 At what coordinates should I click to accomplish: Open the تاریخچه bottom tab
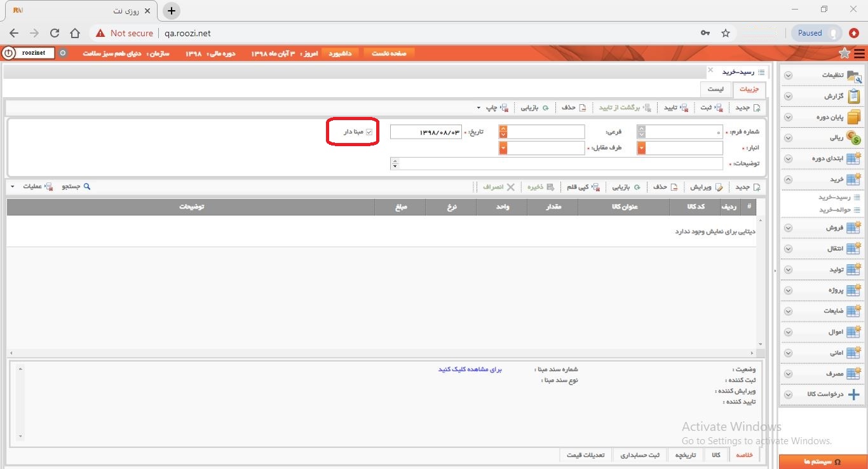[686, 455]
